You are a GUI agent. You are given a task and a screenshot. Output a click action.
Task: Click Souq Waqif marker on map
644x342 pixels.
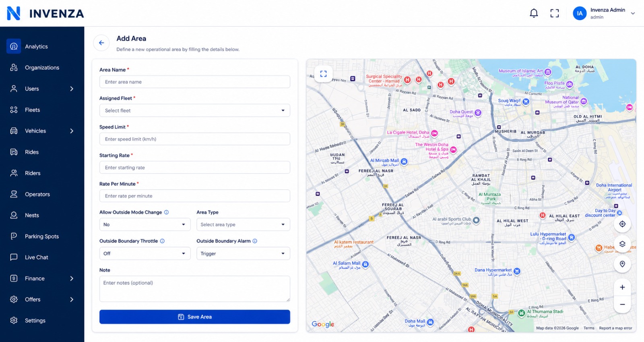tap(526, 102)
